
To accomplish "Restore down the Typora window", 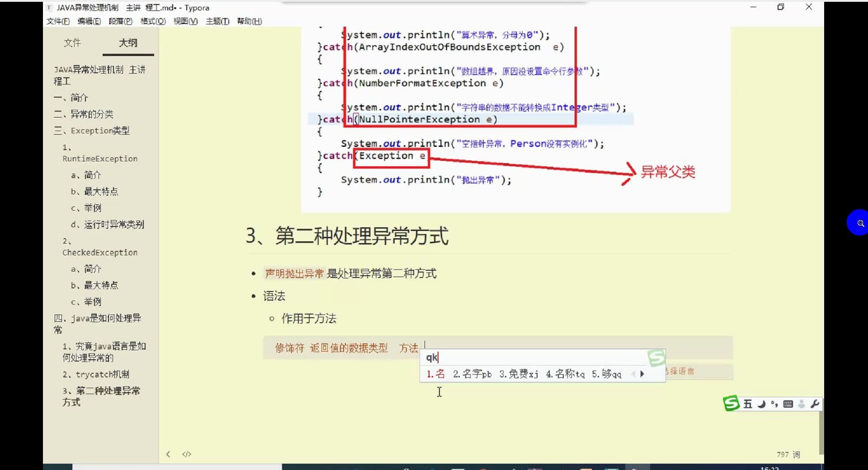I will (x=781, y=7).
